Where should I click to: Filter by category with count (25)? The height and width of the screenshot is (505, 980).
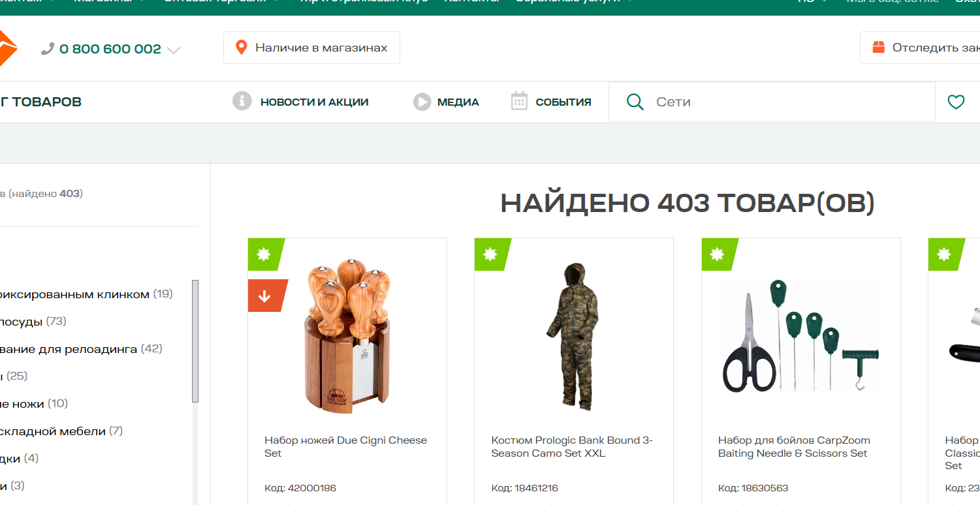click(x=14, y=376)
